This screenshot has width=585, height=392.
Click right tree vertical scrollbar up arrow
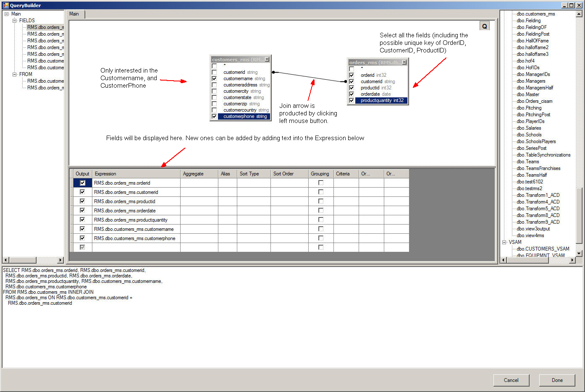[x=579, y=14]
